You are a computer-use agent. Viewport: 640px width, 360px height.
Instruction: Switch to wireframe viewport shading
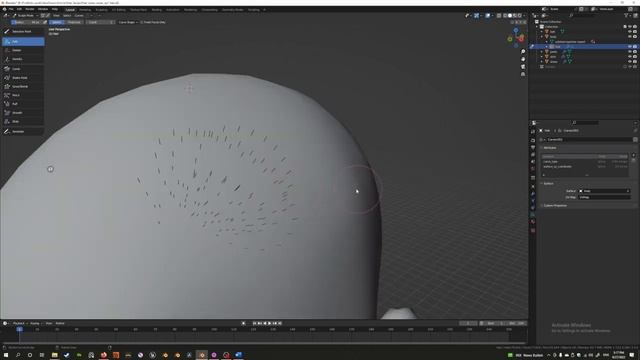pyautogui.click(x=505, y=16)
